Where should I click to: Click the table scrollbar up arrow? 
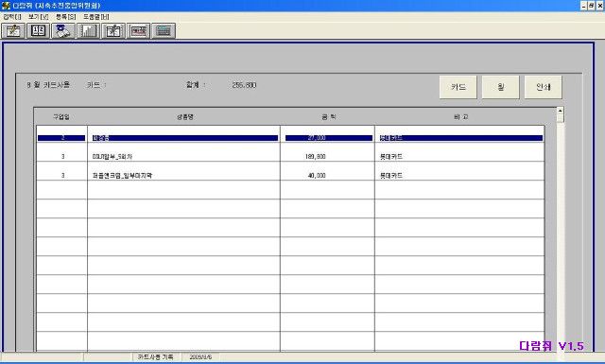tap(561, 111)
